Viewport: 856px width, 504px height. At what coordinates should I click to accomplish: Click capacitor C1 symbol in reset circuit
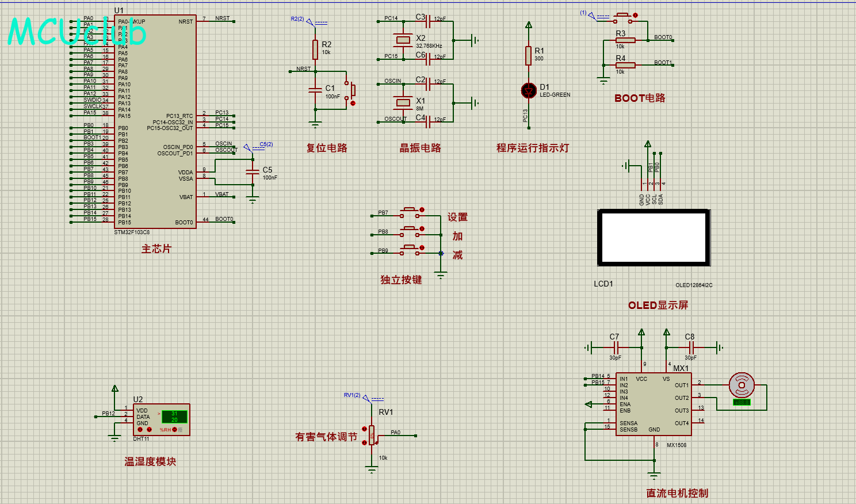pos(315,90)
